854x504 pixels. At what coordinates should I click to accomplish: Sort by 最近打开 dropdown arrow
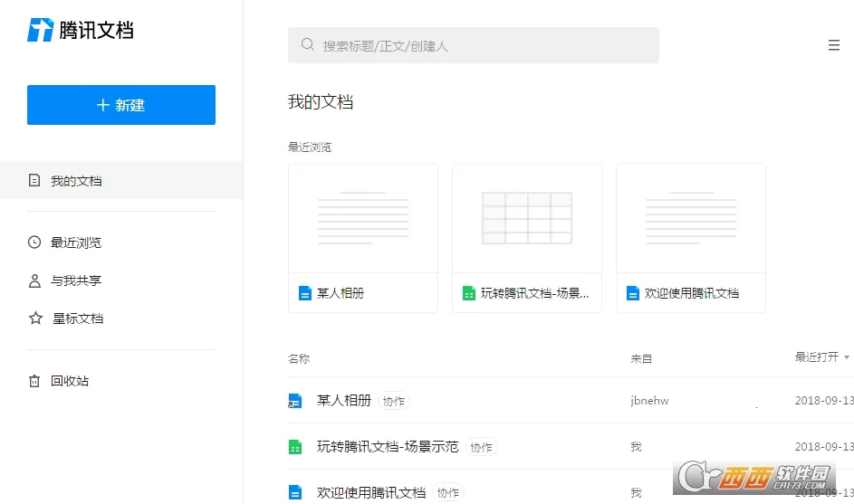click(847, 357)
